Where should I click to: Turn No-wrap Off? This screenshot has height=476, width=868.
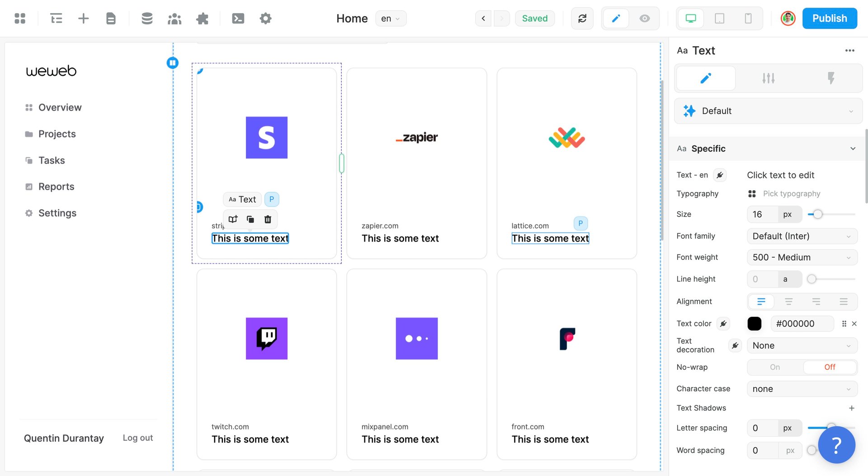pos(830,368)
